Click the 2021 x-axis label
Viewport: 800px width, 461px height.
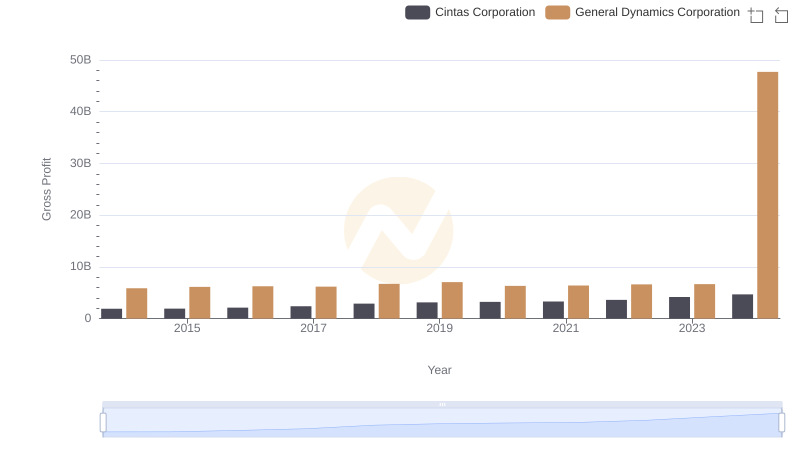(x=565, y=328)
